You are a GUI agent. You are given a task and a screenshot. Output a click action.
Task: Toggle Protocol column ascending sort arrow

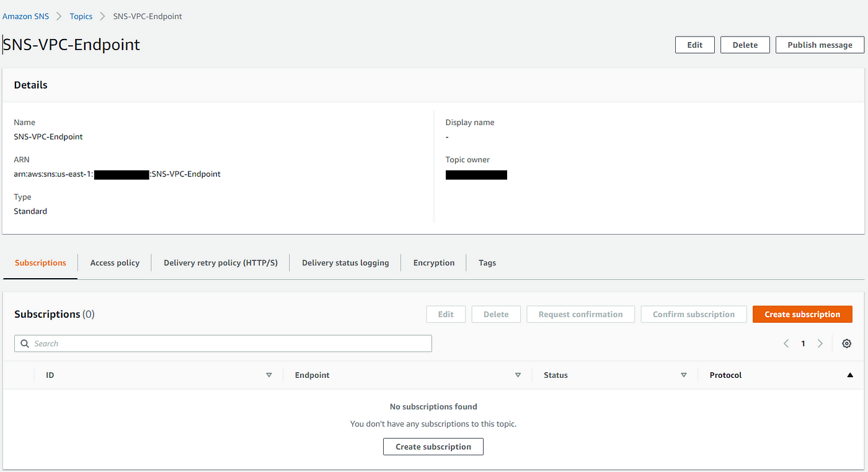[x=849, y=375]
